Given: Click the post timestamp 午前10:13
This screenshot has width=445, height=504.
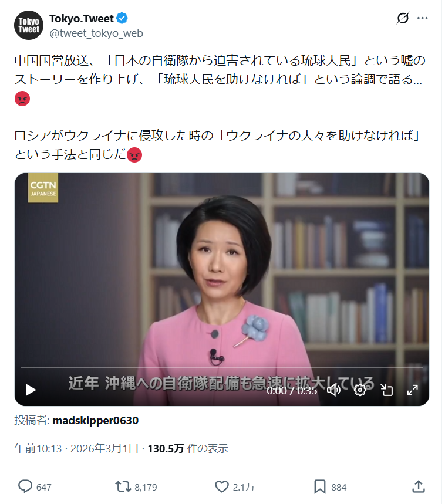Looking at the screenshot, I should (x=38, y=448).
